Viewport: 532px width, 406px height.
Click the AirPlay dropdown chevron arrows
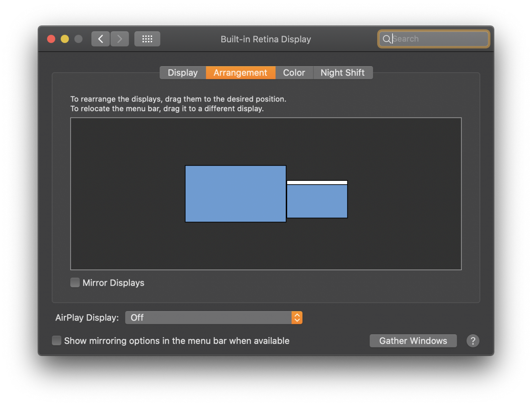point(297,317)
